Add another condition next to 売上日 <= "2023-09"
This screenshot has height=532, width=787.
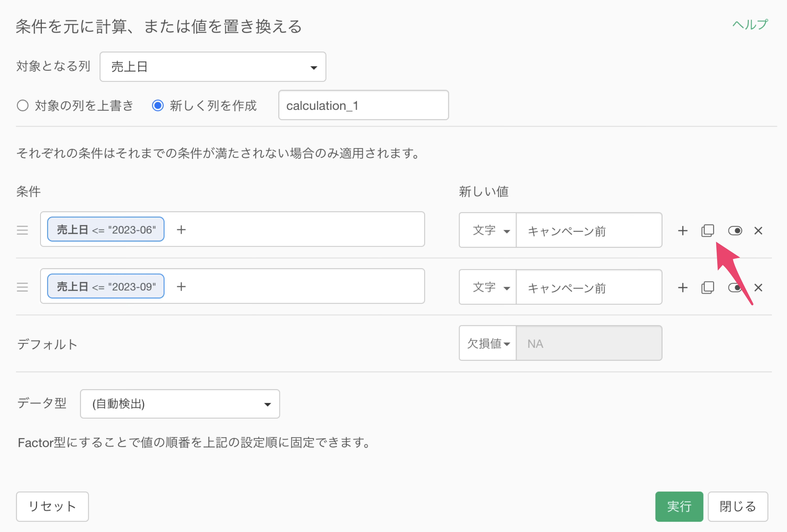pyautogui.click(x=181, y=286)
